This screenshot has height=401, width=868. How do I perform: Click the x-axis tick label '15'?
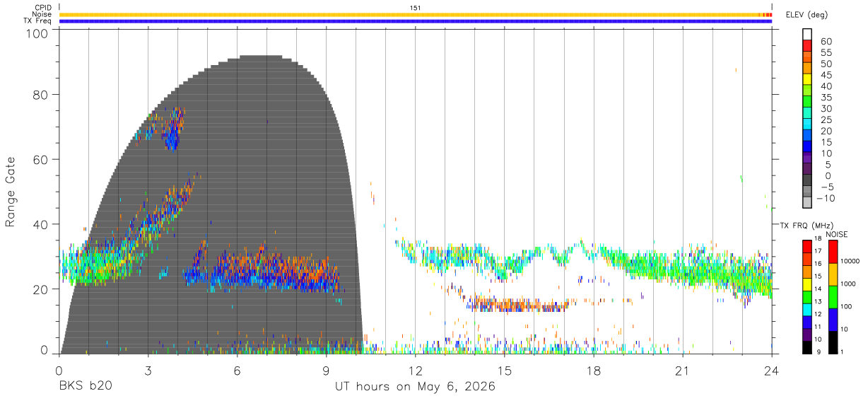(505, 370)
